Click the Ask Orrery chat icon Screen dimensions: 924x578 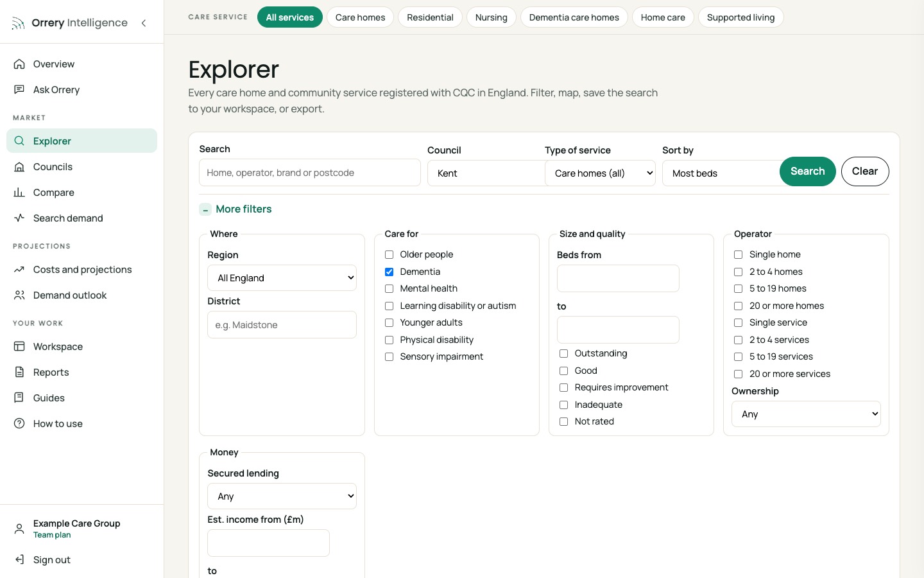click(19, 90)
